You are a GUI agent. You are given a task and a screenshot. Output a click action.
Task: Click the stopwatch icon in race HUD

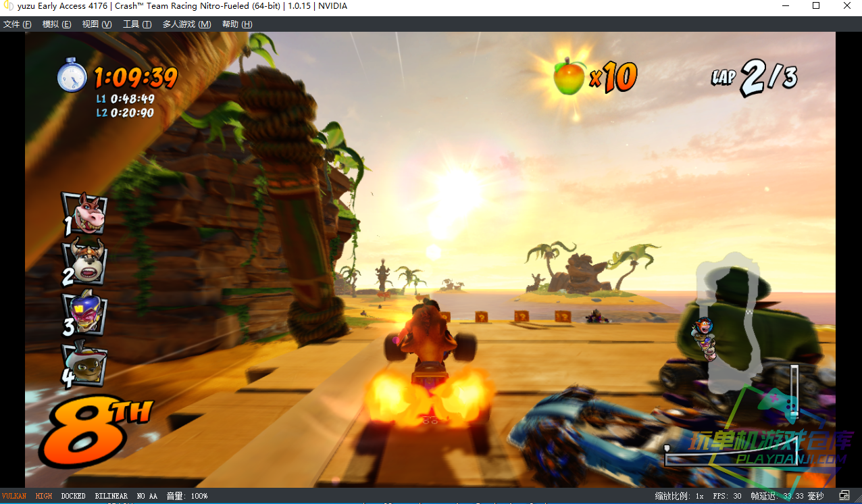pos(72,74)
